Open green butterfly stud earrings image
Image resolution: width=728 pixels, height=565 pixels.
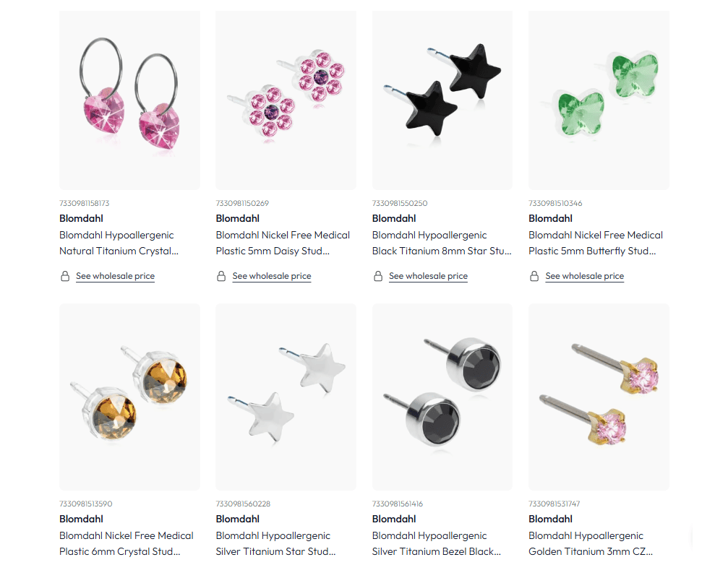[599, 100]
